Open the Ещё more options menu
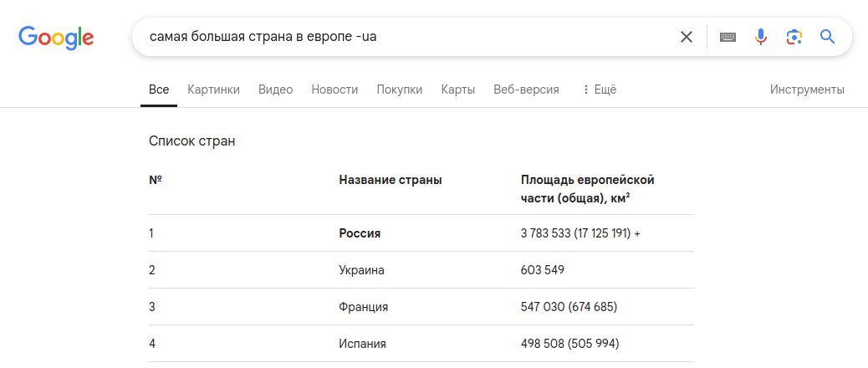Image resolution: width=868 pixels, height=368 pixels. (x=599, y=89)
